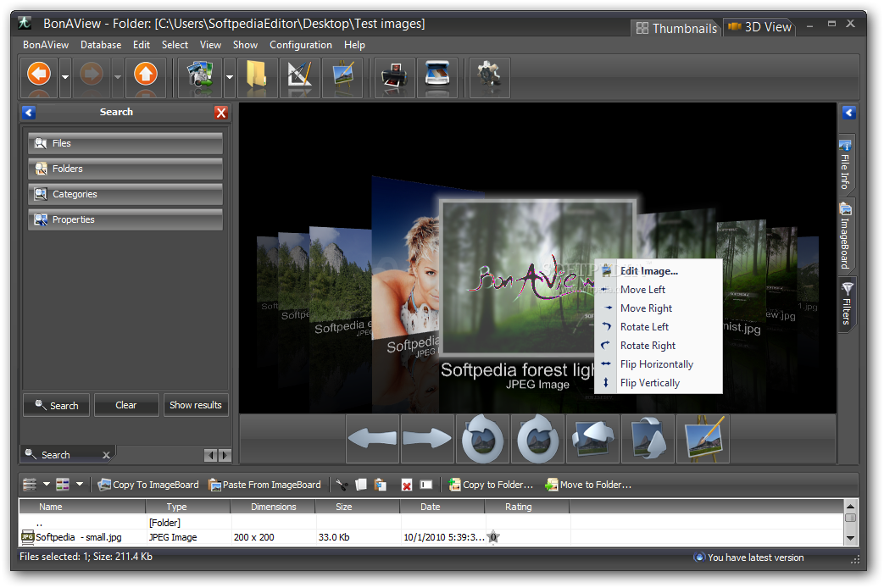Choose Move Right from context menu
Viewport: 884px width, 588px height.
tap(659, 308)
